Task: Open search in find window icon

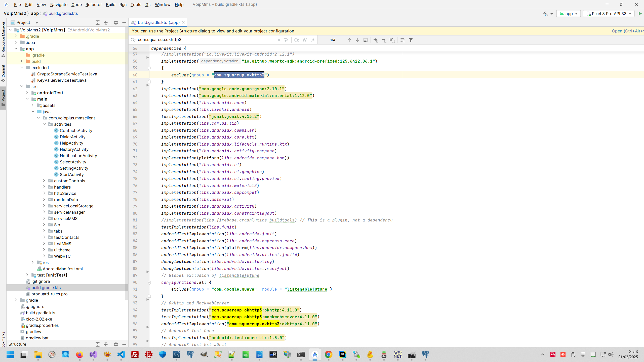Action: (x=365, y=40)
